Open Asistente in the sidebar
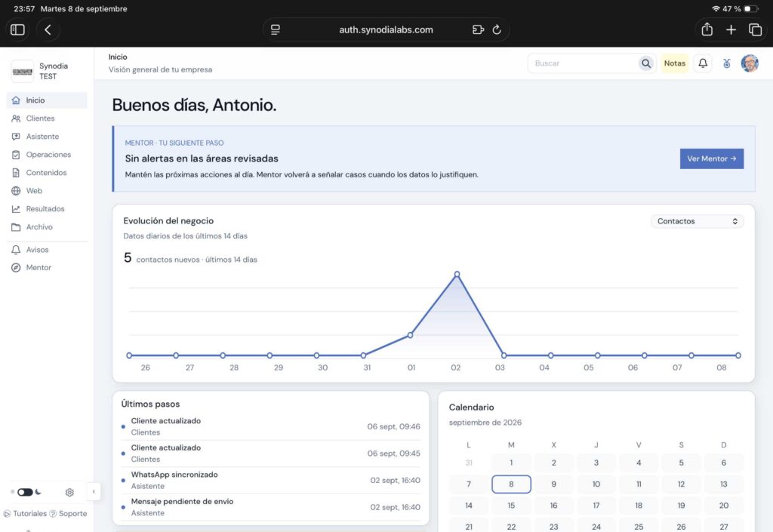The image size is (773, 532). click(47, 137)
